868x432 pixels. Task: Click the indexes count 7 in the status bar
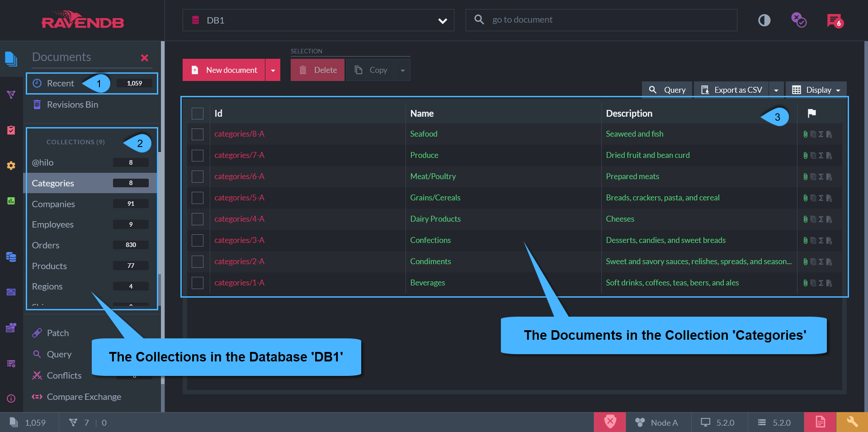pos(79,423)
